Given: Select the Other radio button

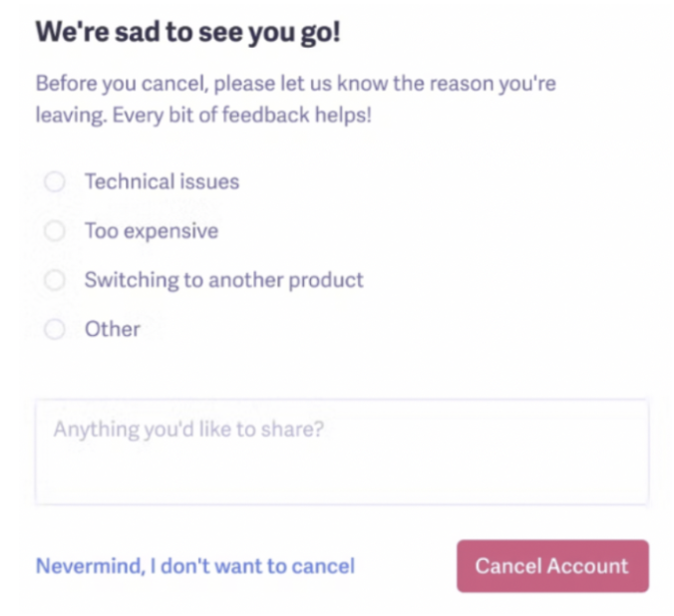Looking at the screenshot, I should pos(55,329).
